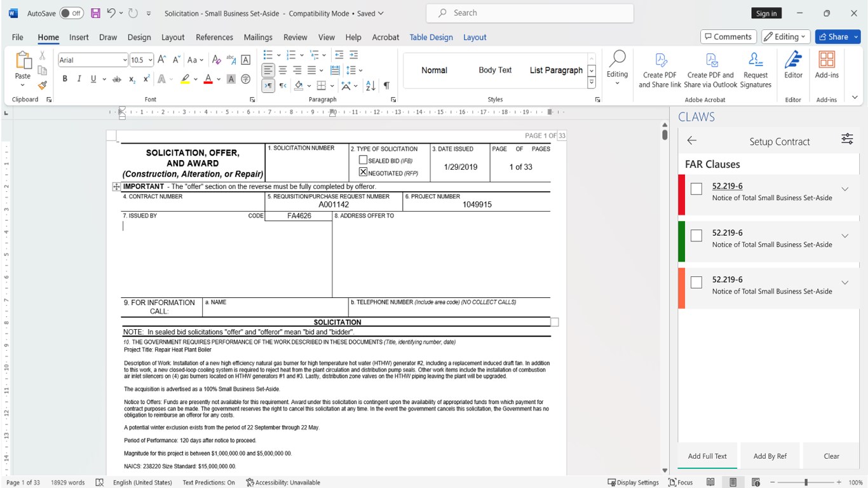Image resolution: width=868 pixels, height=488 pixels.
Task: Check the 52.219-6 clause with the red bar
Action: (x=696, y=189)
